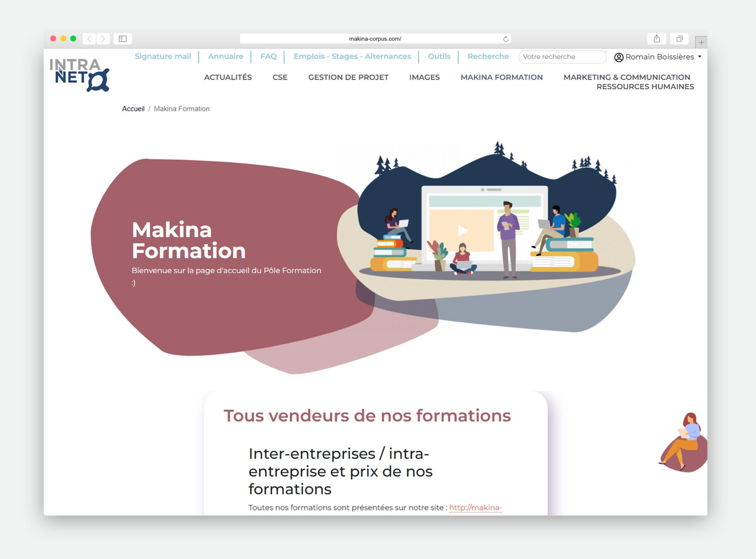Toggle the browser sidebar icon

tap(123, 39)
